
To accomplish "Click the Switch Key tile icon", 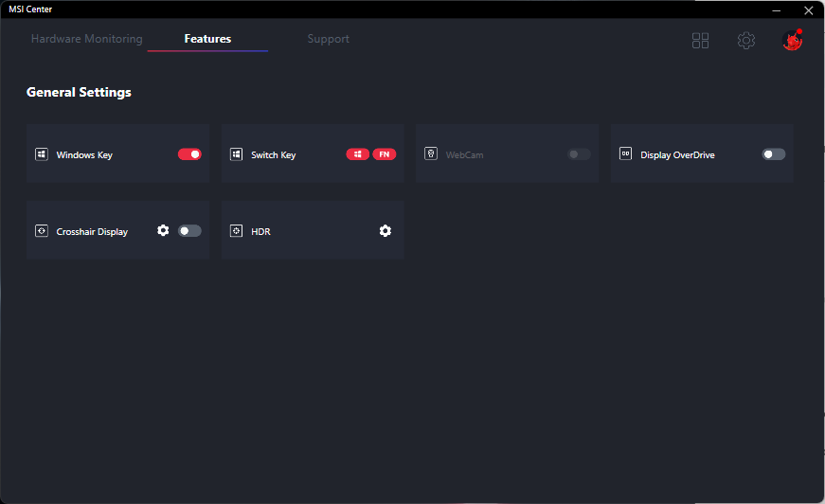I will (236, 154).
